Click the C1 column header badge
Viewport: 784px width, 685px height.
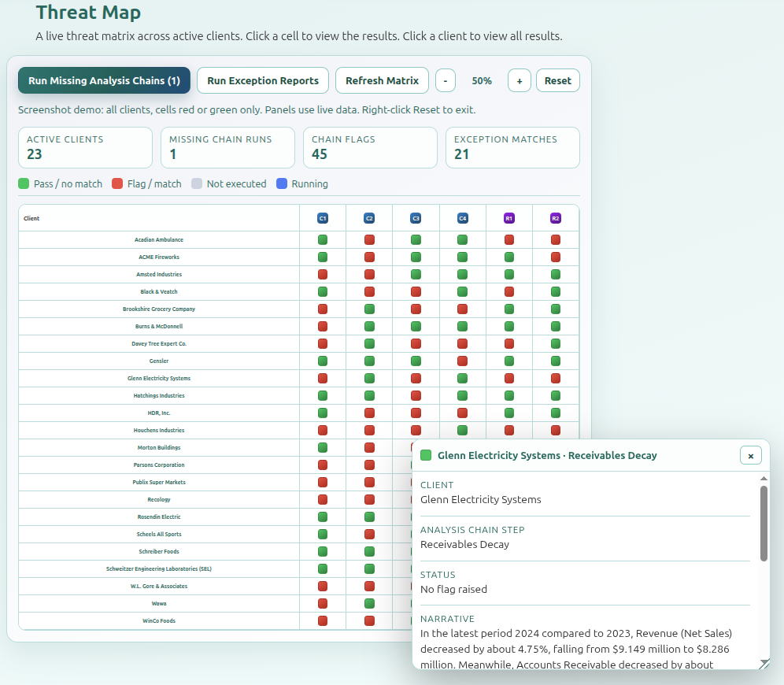click(323, 219)
